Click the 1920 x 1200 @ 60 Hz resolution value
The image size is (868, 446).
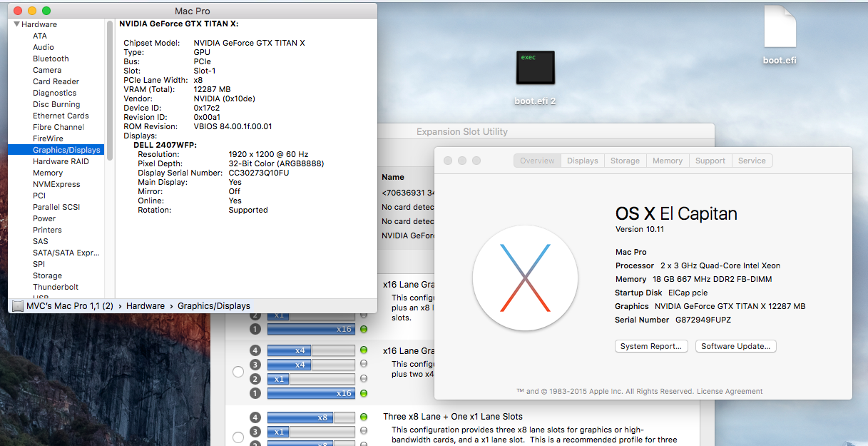click(x=268, y=154)
